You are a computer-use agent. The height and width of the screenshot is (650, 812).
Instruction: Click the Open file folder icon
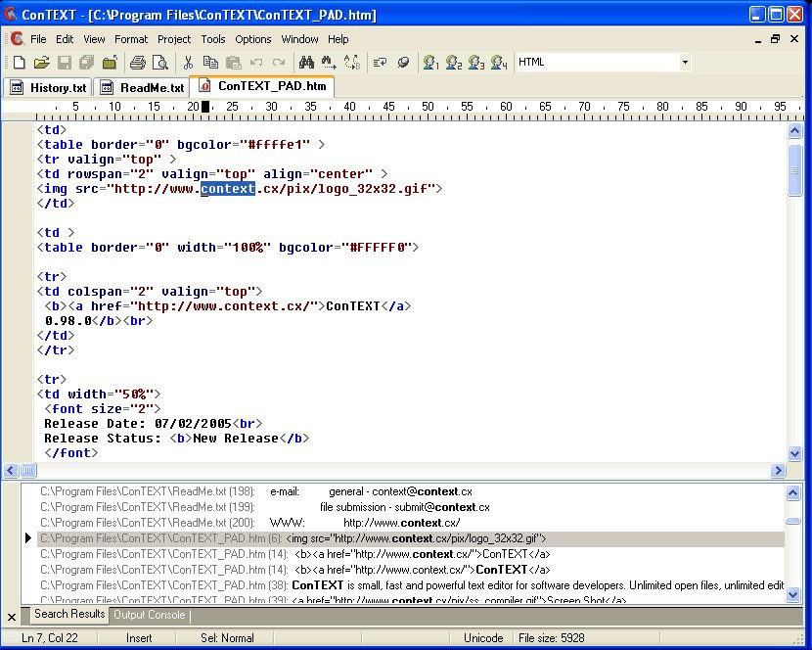(x=42, y=63)
